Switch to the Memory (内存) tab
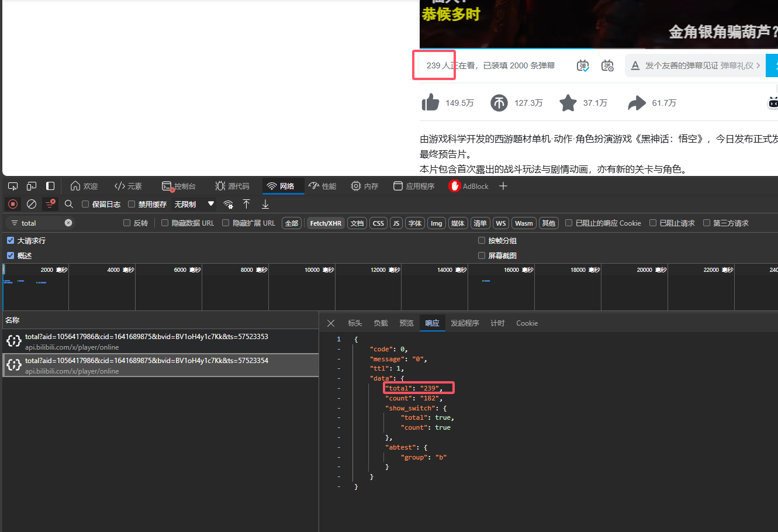 [365, 186]
